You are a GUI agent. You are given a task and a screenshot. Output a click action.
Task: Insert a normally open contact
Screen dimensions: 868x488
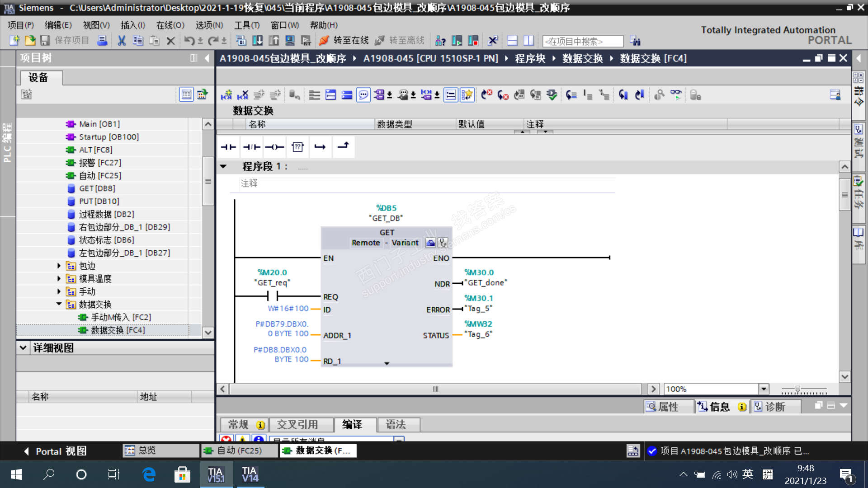click(228, 147)
